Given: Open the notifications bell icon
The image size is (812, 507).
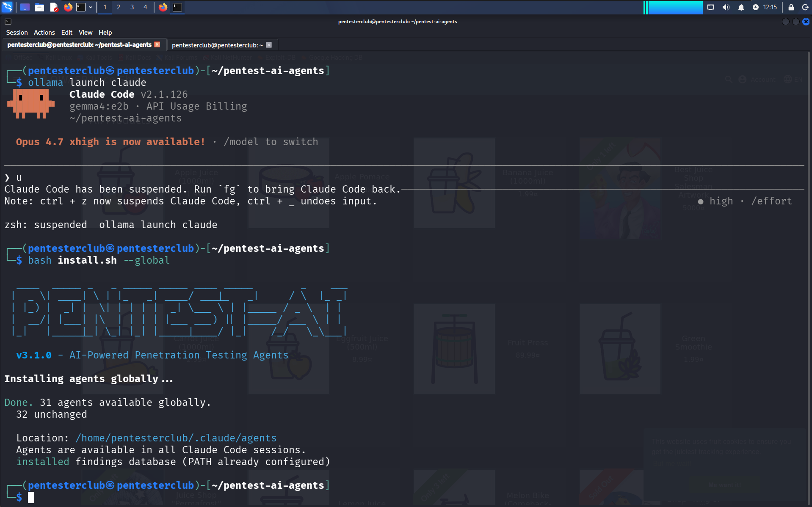Looking at the screenshot, I should [741, 7].
